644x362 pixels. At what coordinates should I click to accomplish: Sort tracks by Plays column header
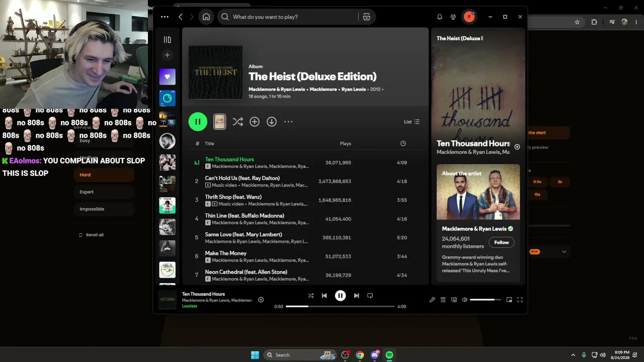[x=345, y=144]
